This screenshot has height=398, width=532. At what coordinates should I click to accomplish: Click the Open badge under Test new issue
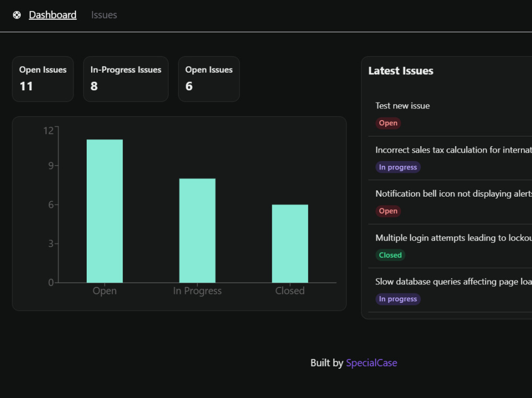pyautogui.click(x=388, y=123)
